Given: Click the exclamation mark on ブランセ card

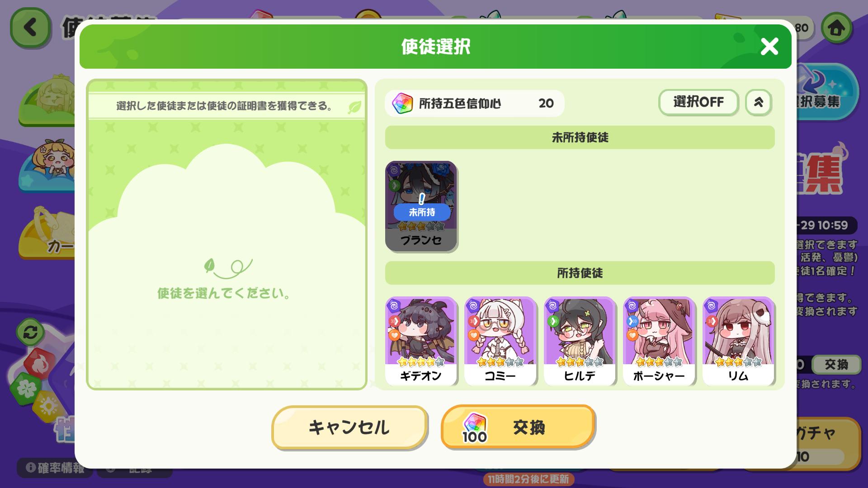Looking at the screenshot, I should (422, 198).
